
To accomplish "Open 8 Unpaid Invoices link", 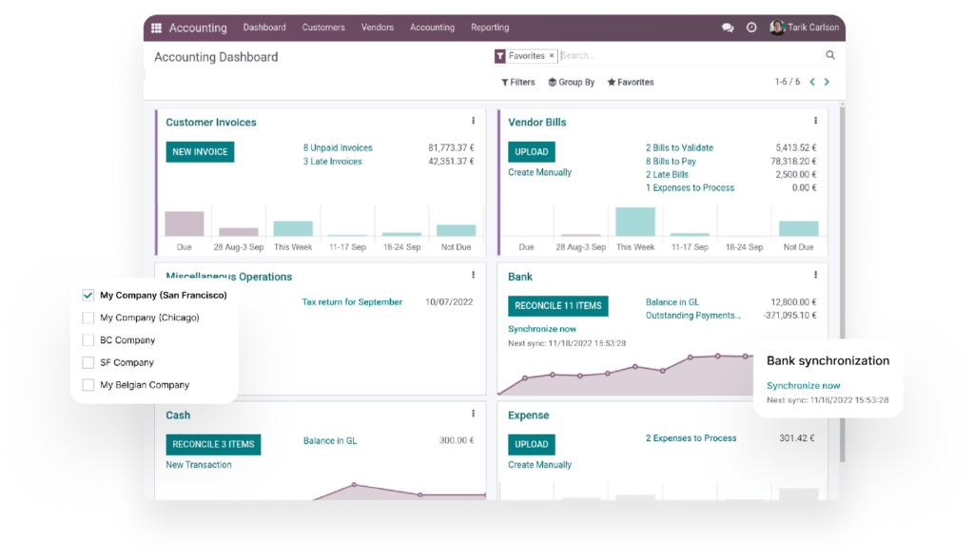I will click(338, 147).
